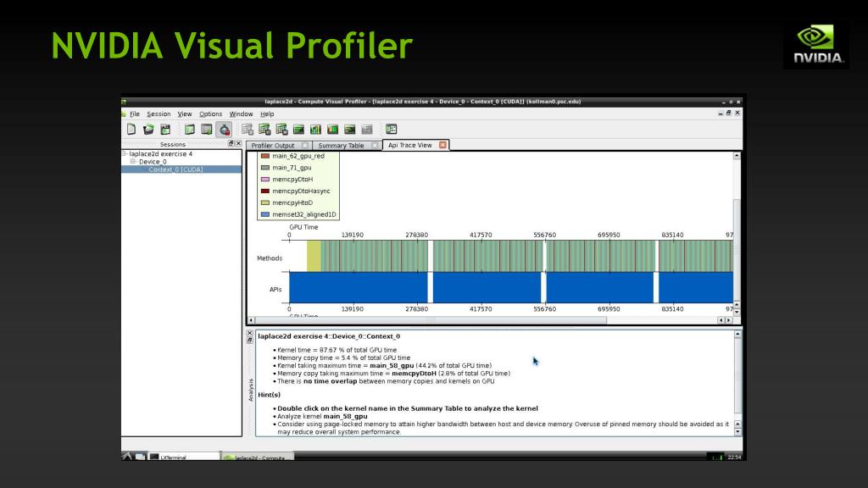Click 'Analyze kernel main_58_gpu' hint
The height and width of the screenshot is (488, 868).
322,416
